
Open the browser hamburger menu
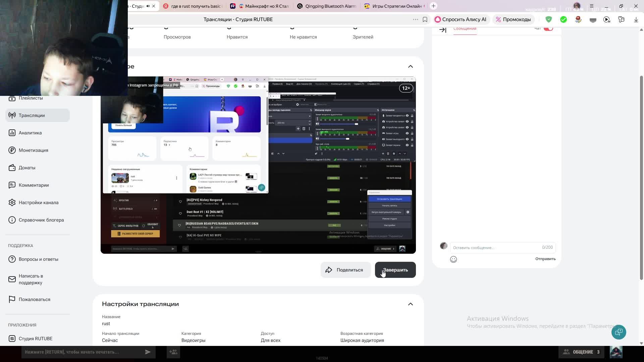592,6
